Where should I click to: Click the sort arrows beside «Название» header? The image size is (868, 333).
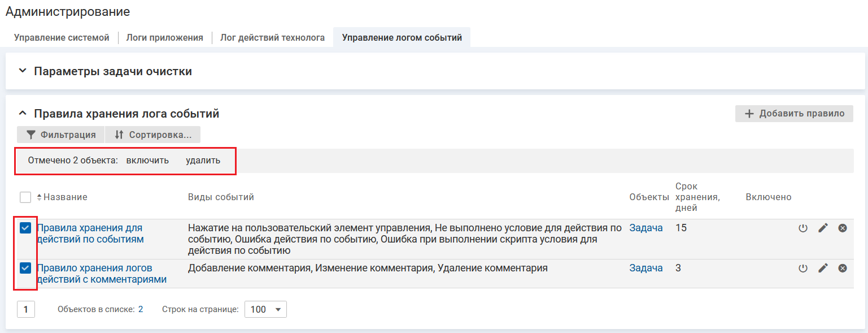pyautogui.click(x=40, y=197)
